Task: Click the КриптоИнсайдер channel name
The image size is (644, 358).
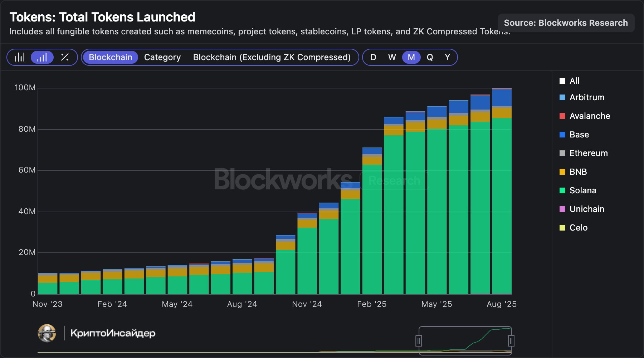Action: (113, 333)
